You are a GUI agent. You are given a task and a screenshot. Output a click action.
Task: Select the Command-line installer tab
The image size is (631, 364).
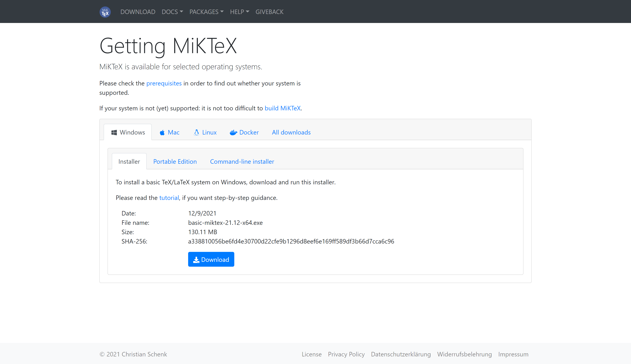[x=242, y=161]
